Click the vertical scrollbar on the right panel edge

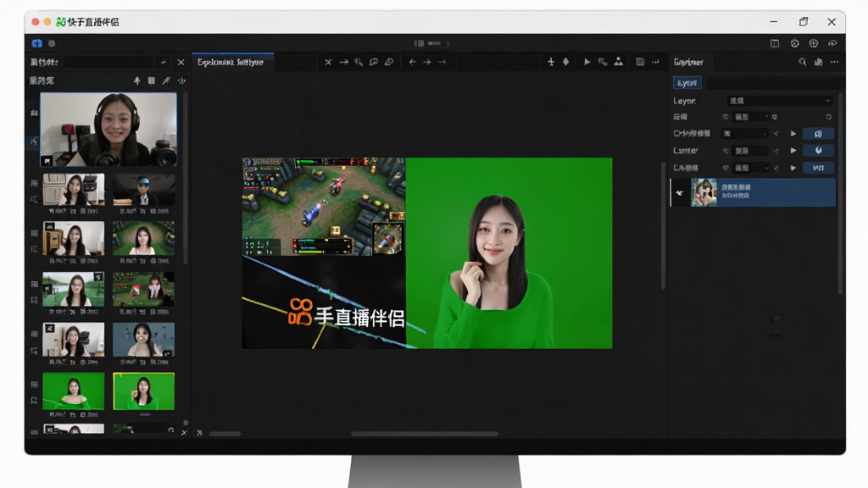840,194
